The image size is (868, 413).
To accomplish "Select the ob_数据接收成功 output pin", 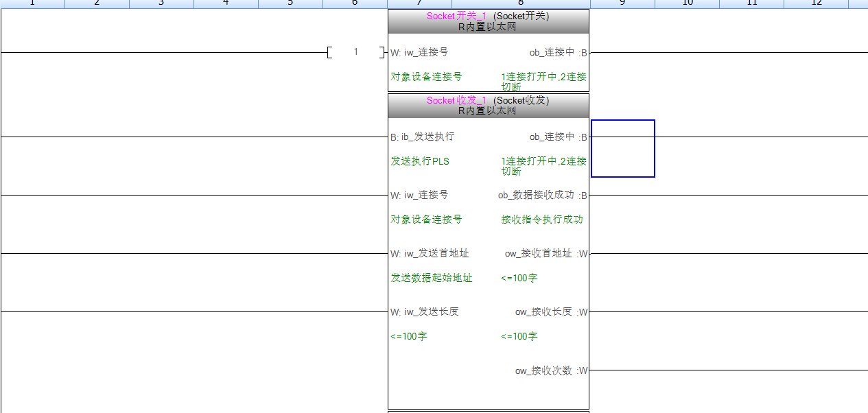I will pos(542,196).
